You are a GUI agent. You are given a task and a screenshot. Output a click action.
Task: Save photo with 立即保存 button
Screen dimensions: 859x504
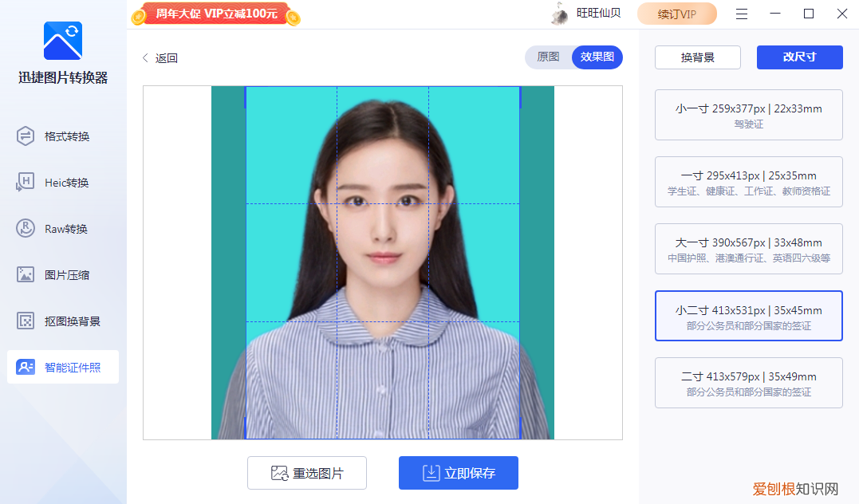coord(457,473)
